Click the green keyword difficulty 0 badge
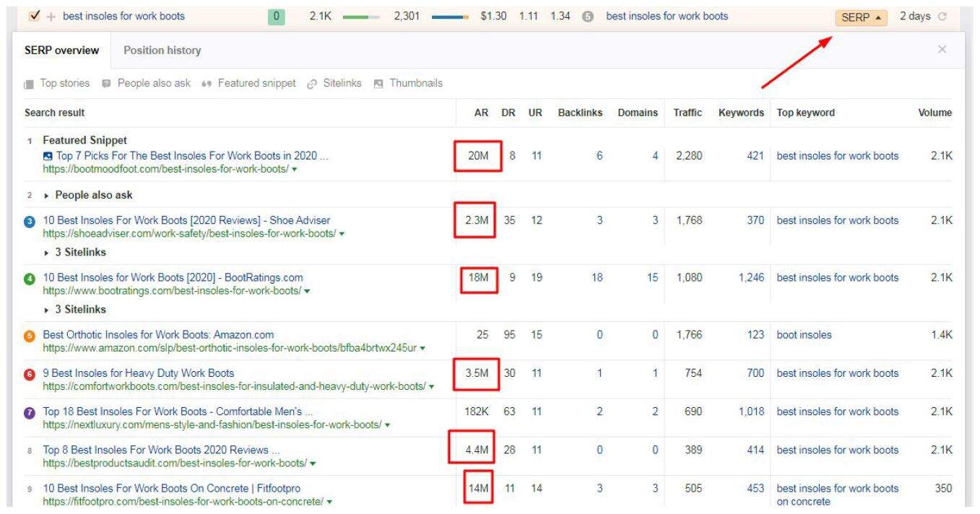980x514 pixels. point(276,17)
